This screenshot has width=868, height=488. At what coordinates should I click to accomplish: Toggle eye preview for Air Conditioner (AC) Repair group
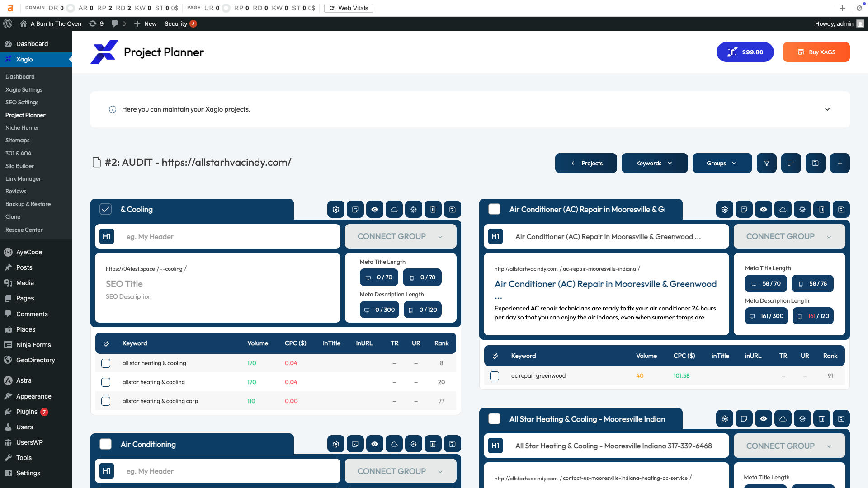(763, 210)
